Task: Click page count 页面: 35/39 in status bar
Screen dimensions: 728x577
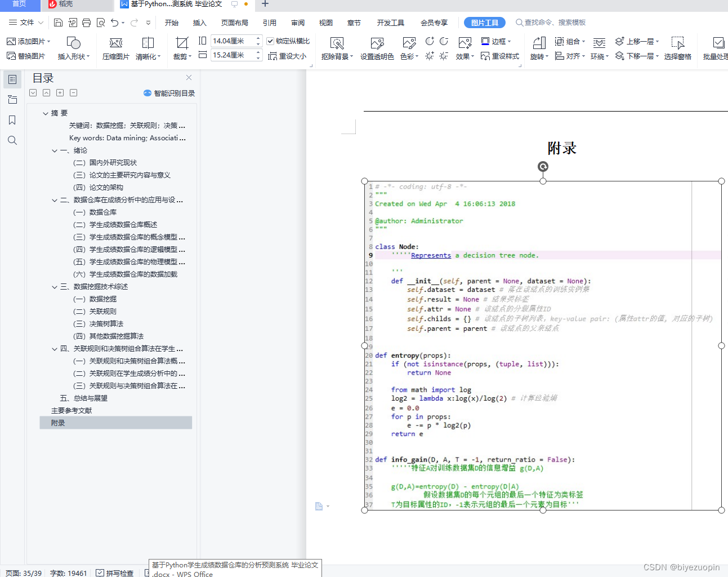Action: point(24,572)
